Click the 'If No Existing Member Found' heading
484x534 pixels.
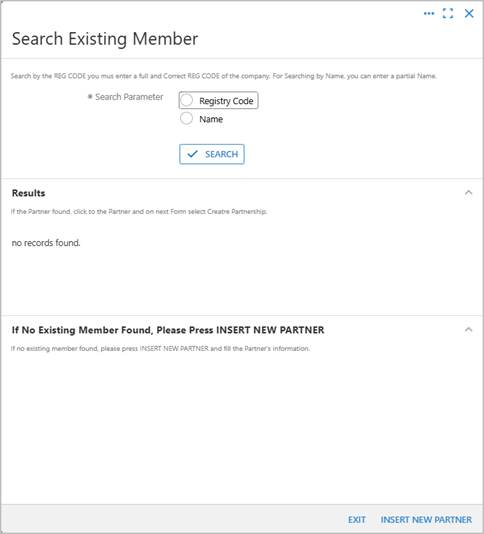168,330
